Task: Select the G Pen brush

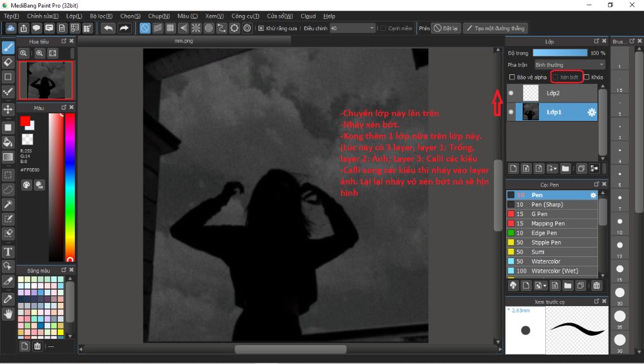Action: pos(552,214)
